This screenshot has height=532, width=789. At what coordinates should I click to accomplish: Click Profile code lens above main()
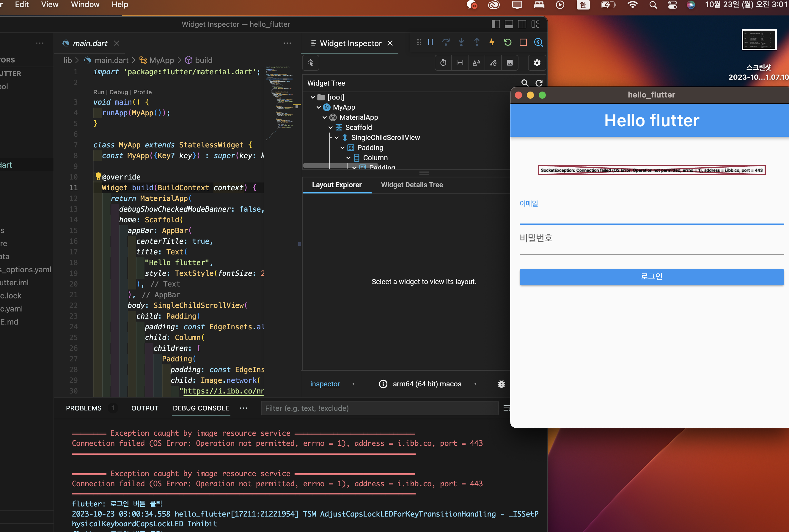pos(142,92)
